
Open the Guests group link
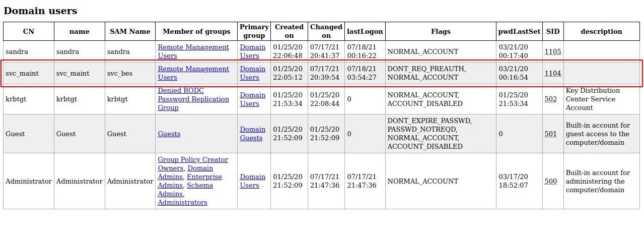[x=169, y=134]
